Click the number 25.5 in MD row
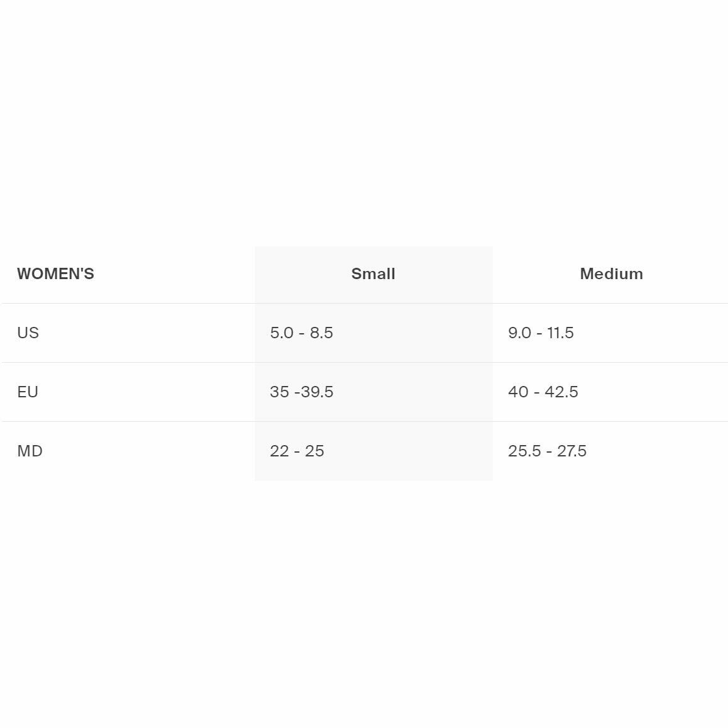Screen dimensions: 728x728 tap(524, 451)
